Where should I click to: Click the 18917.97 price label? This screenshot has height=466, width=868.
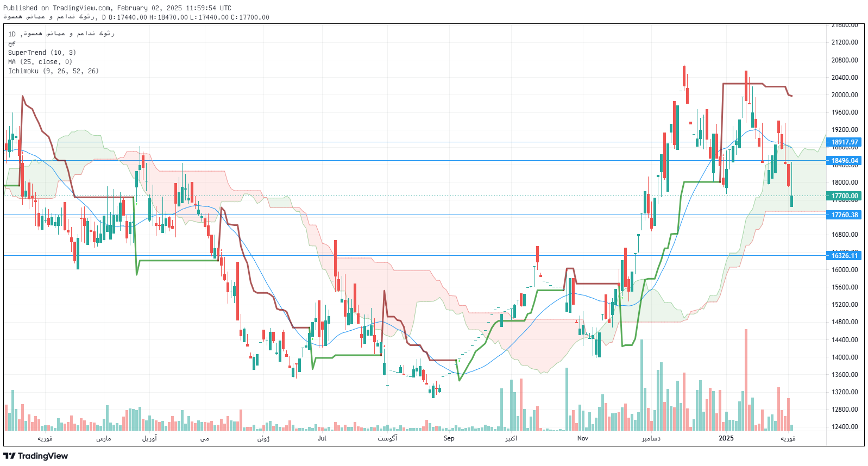point(845,142)
